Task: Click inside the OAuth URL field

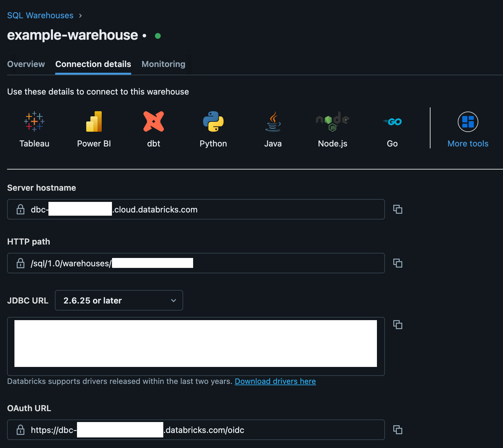Action: coord(196,430)
